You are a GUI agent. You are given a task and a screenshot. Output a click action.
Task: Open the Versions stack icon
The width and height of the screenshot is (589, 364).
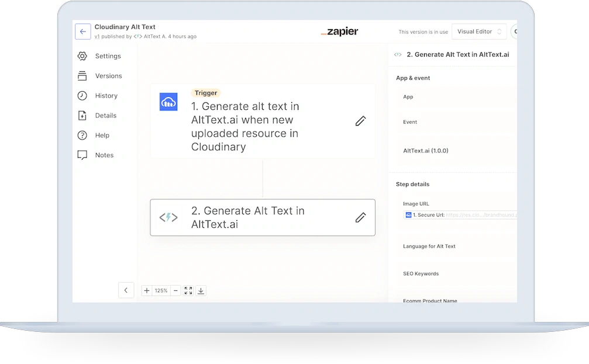[x=82, y=76]
